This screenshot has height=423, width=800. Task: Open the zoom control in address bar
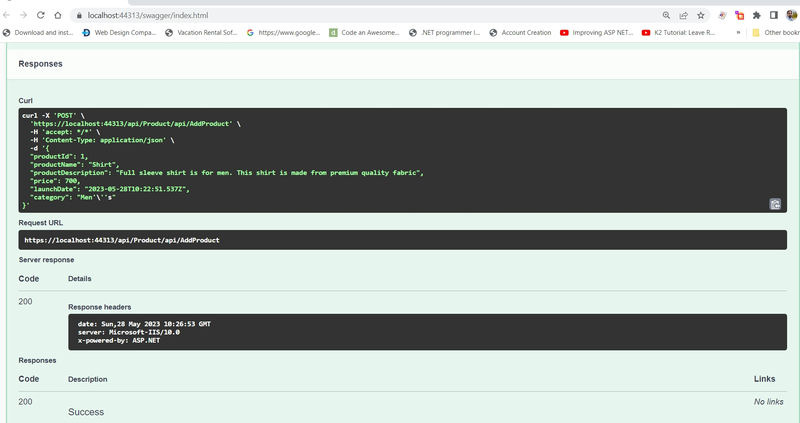666,15
